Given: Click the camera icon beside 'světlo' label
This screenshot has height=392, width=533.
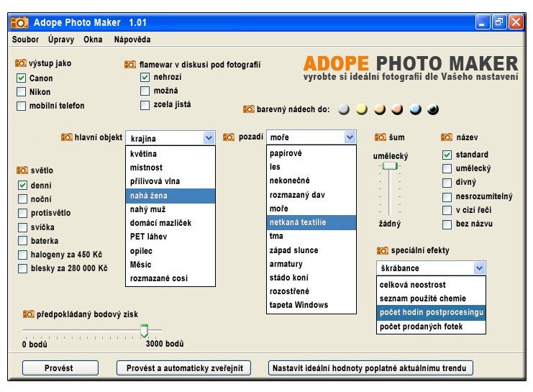Looking at the screenshot, I should click(x=22, y=170).
